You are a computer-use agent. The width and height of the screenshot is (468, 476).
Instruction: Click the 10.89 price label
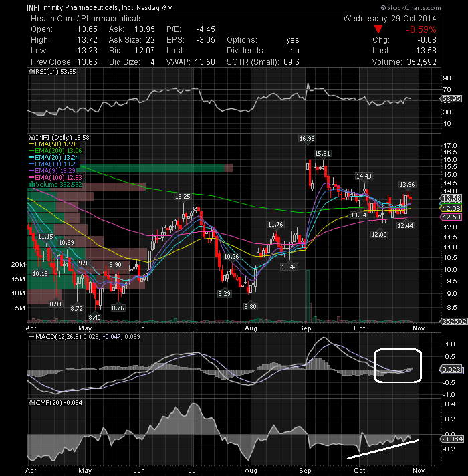66,242
